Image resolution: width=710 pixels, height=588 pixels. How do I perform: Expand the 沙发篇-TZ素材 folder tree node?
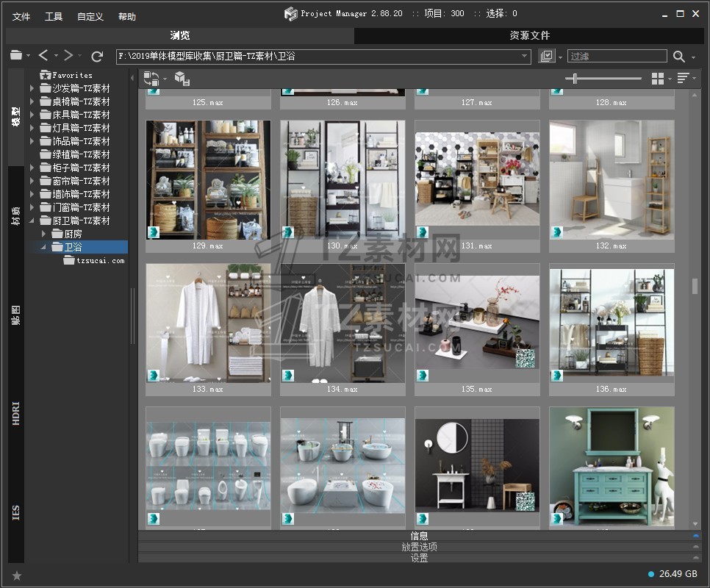(x=32, y=88)
